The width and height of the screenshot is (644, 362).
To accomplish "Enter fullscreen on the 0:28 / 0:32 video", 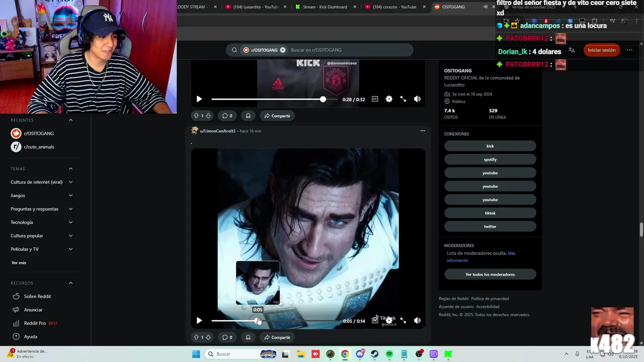I will click(x=403, y=99).
